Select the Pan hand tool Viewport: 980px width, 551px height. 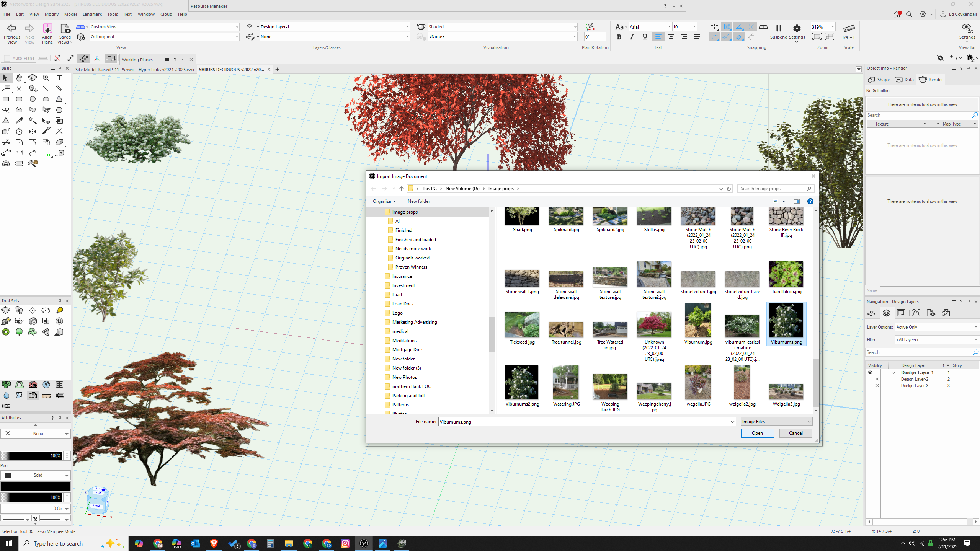[19, 78]
